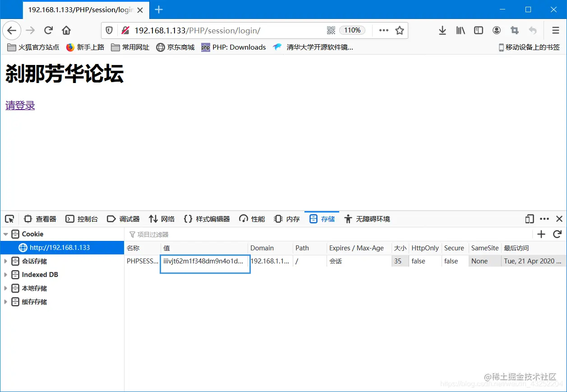Viewport: 567px width, 392px height.
Task: Take a screenshot with crop tool
Action: (x=515, y=30)
